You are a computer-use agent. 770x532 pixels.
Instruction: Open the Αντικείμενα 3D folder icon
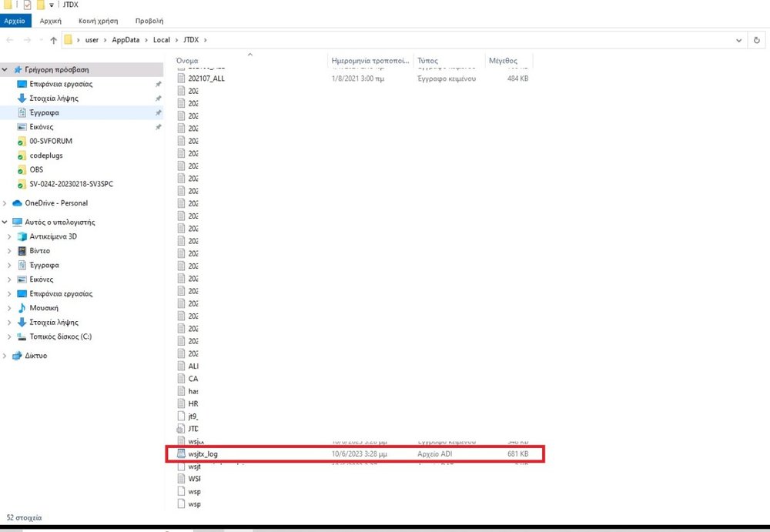22,236
